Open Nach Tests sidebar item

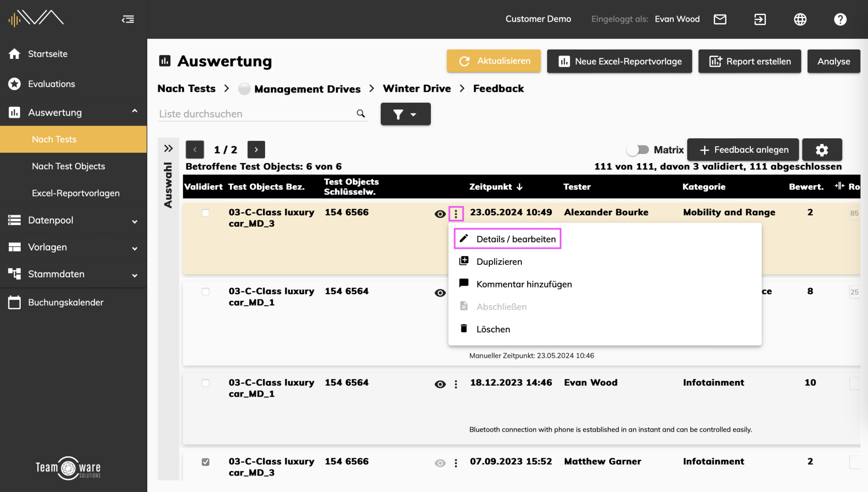tap(73, 139)
